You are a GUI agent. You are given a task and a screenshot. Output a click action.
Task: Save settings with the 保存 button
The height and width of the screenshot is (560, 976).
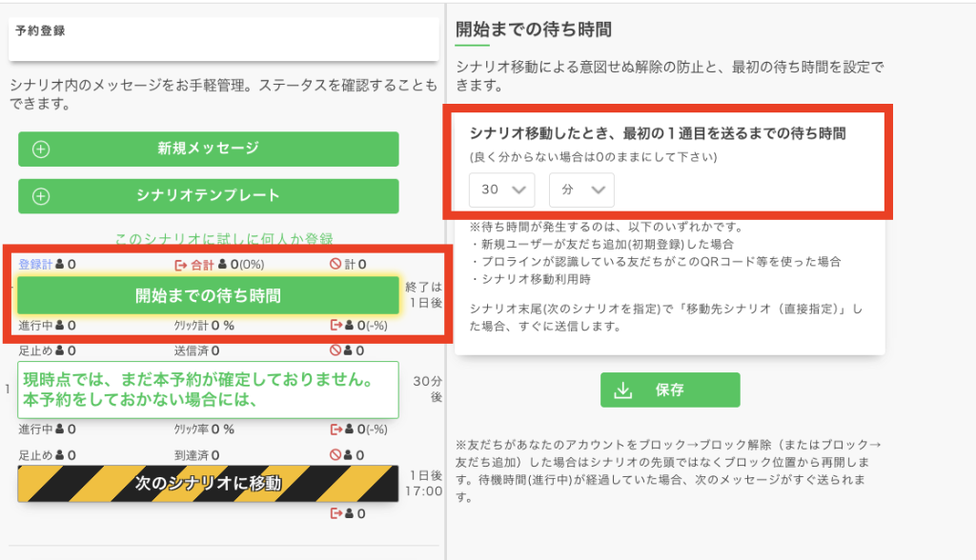coord(669,390)
